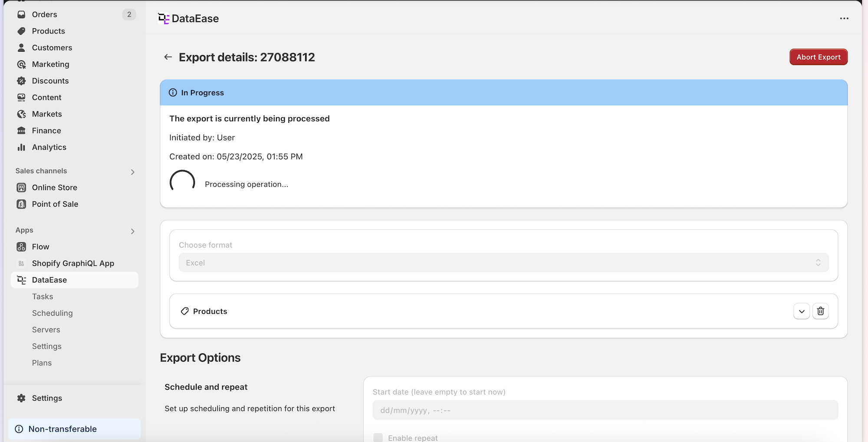
Task: Click the DataEase icon in sidebar
Action: point(21,280)
